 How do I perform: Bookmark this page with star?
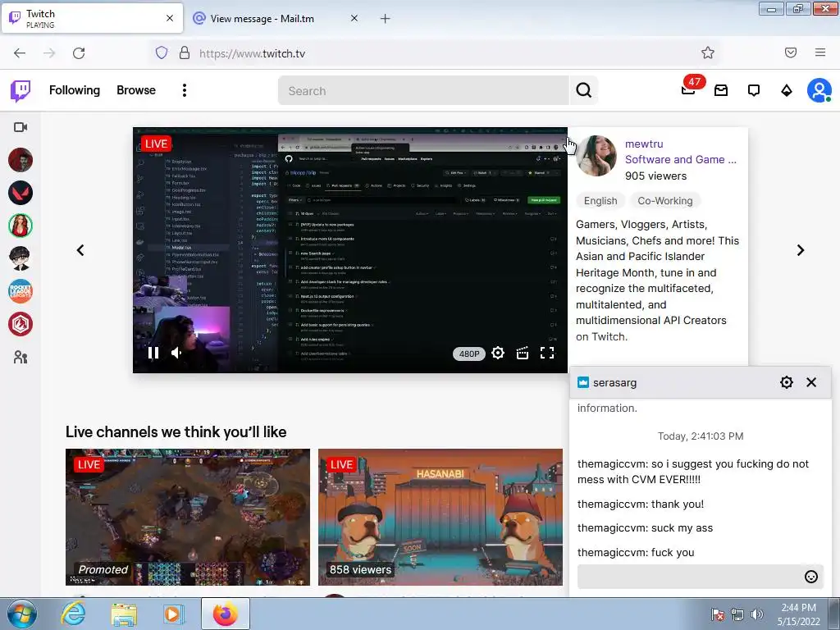tap(708, 52)
